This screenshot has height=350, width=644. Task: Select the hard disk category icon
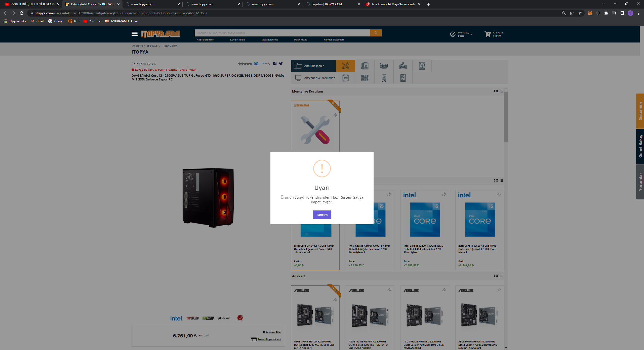point(422,66)
